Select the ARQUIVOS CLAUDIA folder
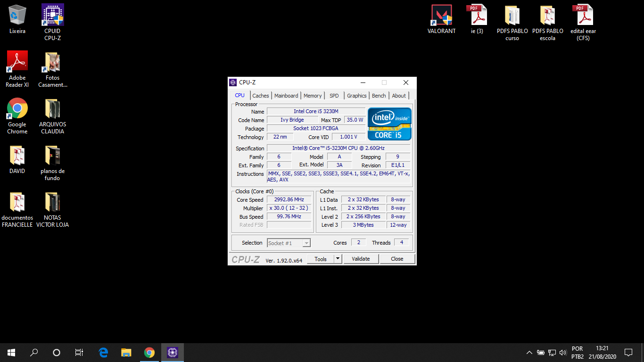 52,116
